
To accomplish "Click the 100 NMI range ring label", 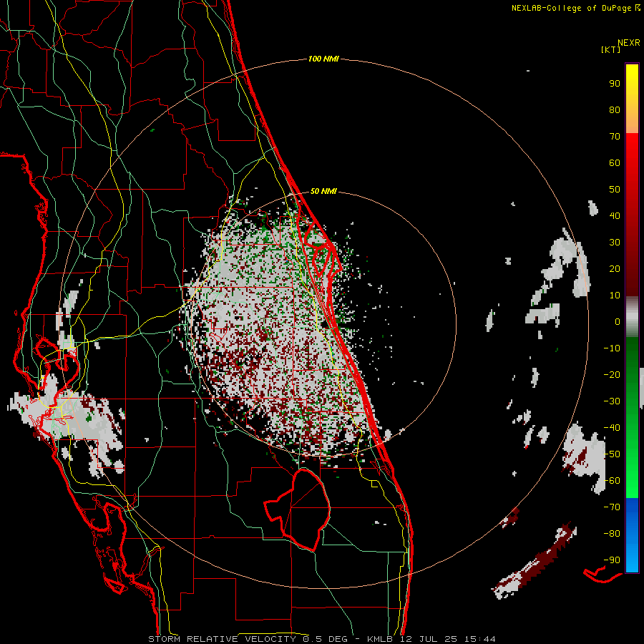I will pyautogui.click(x=323, y=59).
